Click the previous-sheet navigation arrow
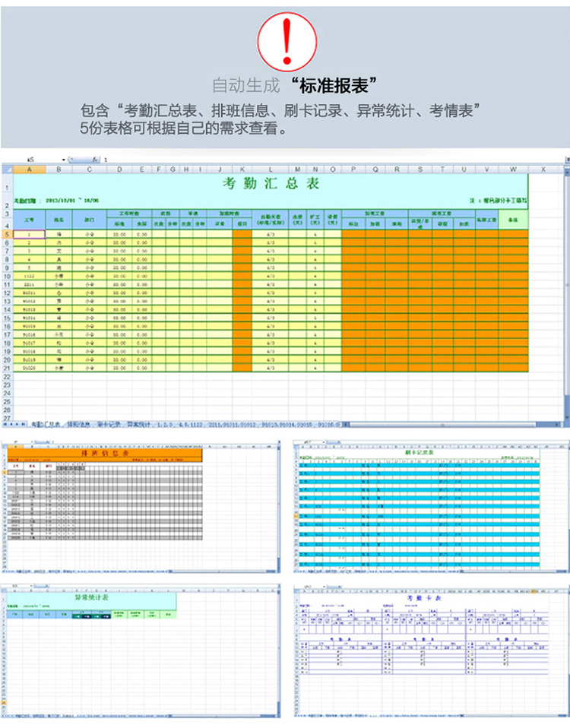Screen dimensions: 570x728 coord(12,424)
